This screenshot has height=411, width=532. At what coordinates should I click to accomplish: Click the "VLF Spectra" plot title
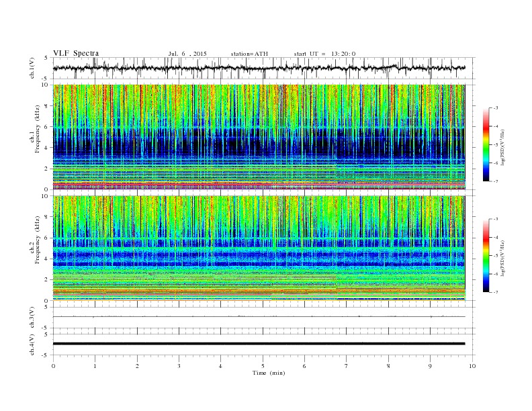point(76,53)
